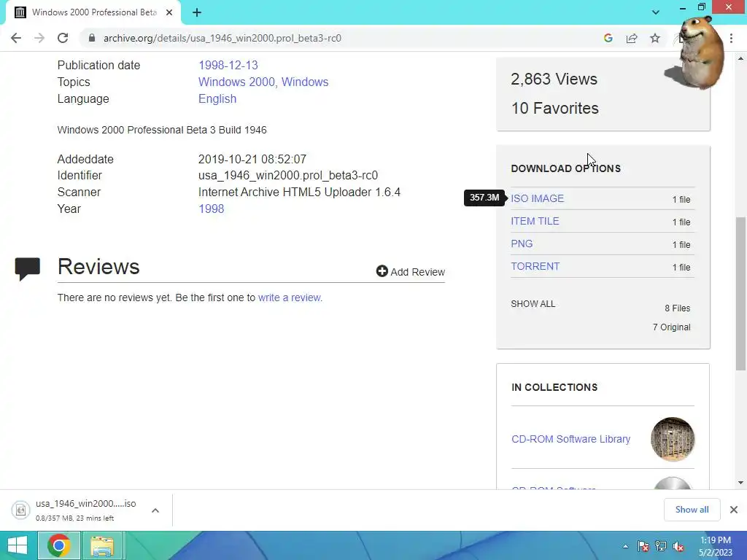Viewport: 747px width, 560px height.
Task: Click Internet Archive HTML5 Uploader 1.6.4 text
Action: [299, 192]
